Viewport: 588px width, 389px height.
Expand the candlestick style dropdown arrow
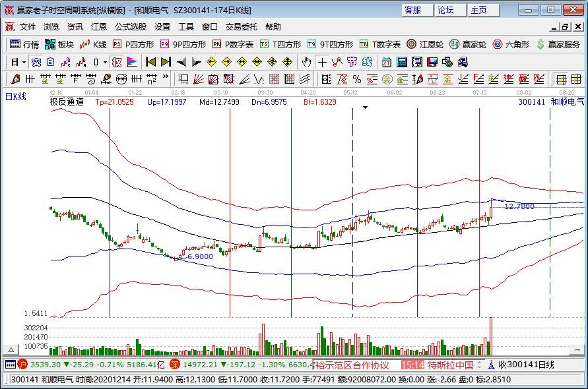(x=106, y=62)
